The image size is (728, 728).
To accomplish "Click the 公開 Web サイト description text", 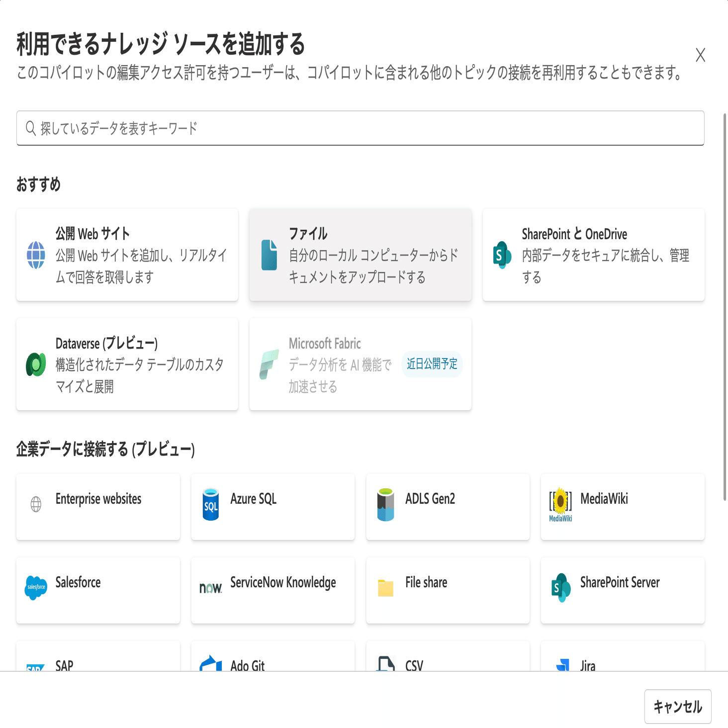I will pyautogui.click(x=141, y=266).
